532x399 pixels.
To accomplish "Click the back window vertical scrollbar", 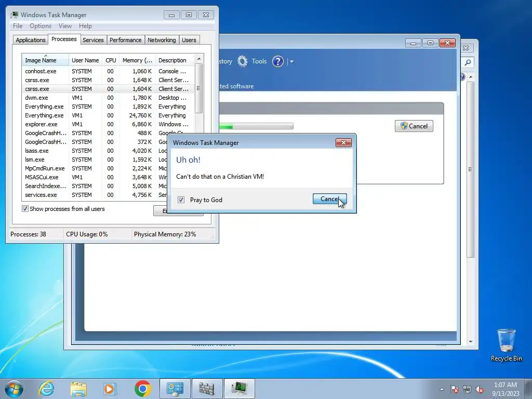I will click(x=470, y=169).
